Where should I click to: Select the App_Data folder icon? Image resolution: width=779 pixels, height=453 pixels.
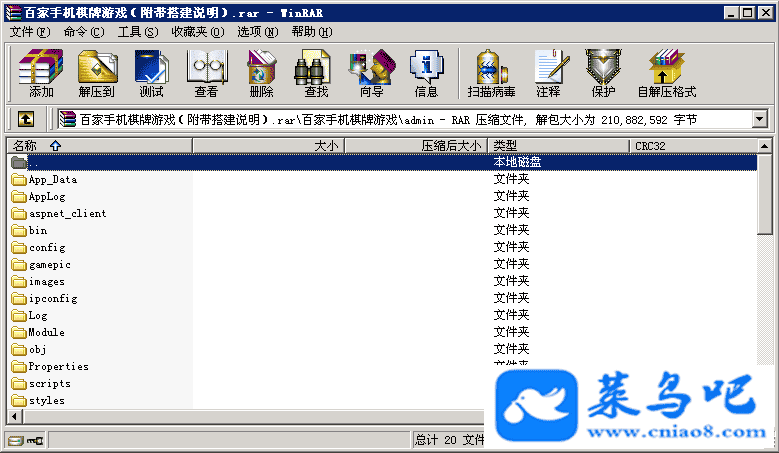19,179
